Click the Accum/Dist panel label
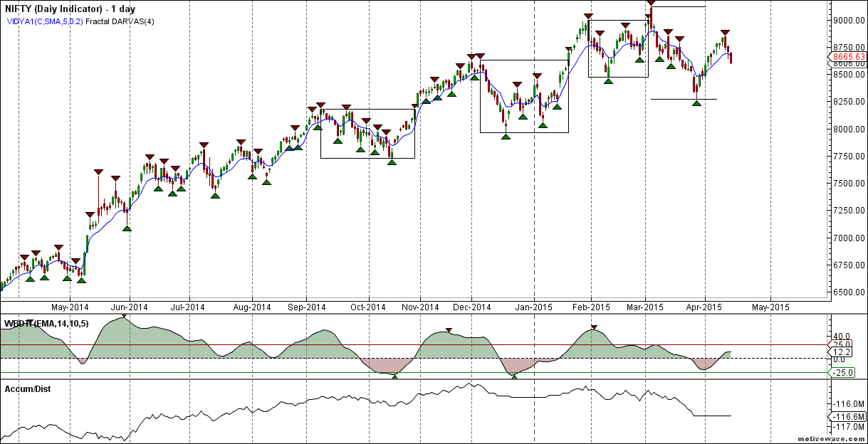Viewport: 868px width, 444px height. click(x=28, y=389)
